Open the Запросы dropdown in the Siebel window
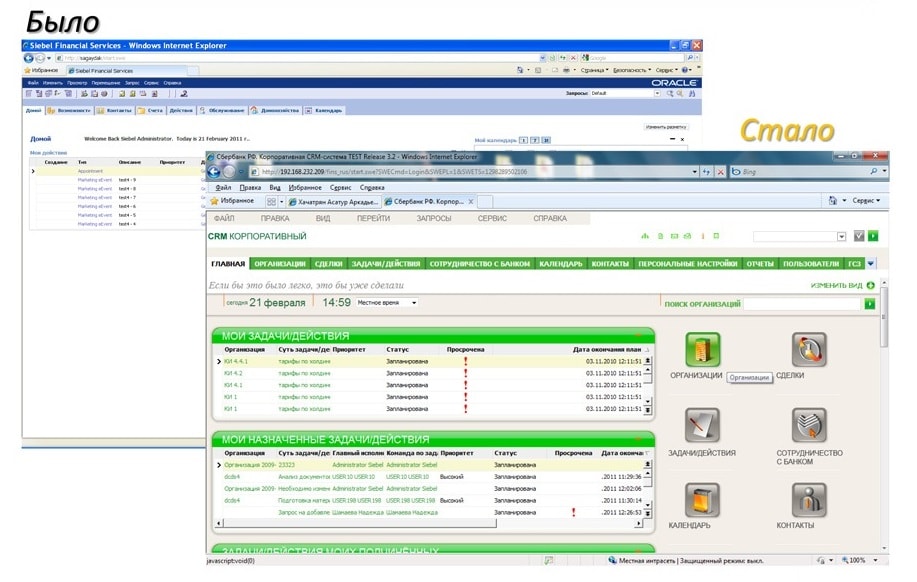 (x=657, y=94)
